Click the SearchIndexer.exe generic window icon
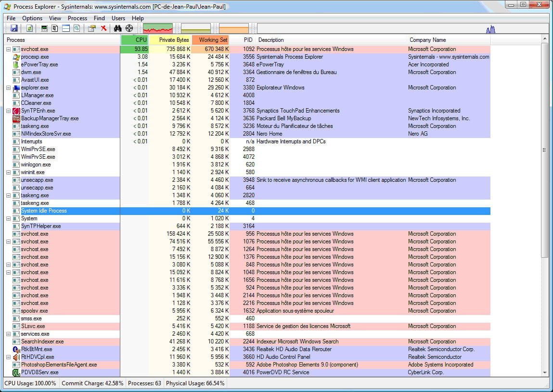This screenshot has width=553, height=392. tap(16, 341)
